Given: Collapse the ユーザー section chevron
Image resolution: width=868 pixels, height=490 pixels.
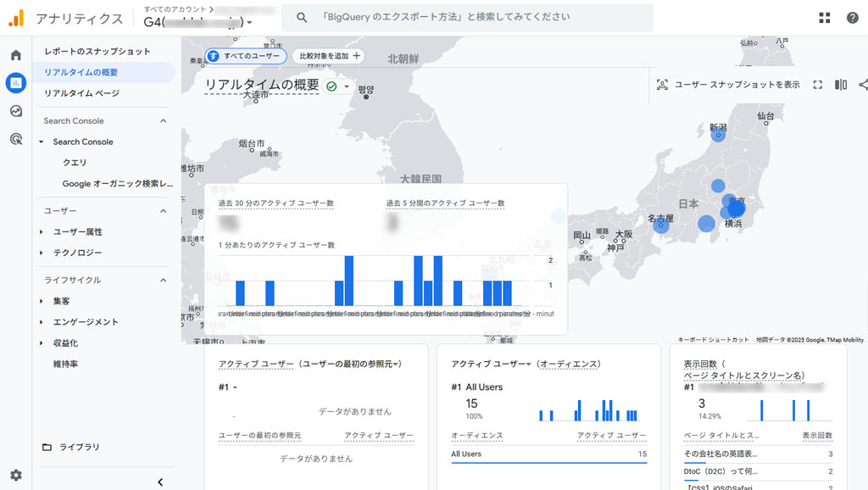Looking at the screenshot, I should pos(164,211).
